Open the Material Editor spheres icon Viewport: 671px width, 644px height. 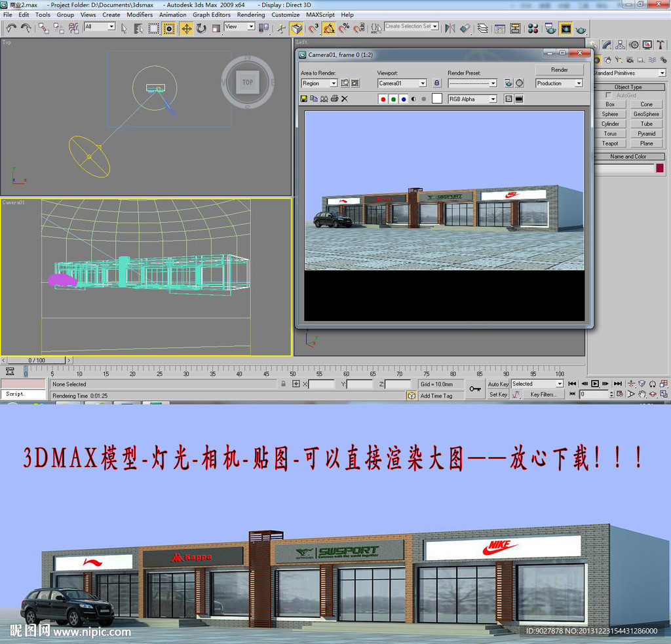[x=533, y=29]
